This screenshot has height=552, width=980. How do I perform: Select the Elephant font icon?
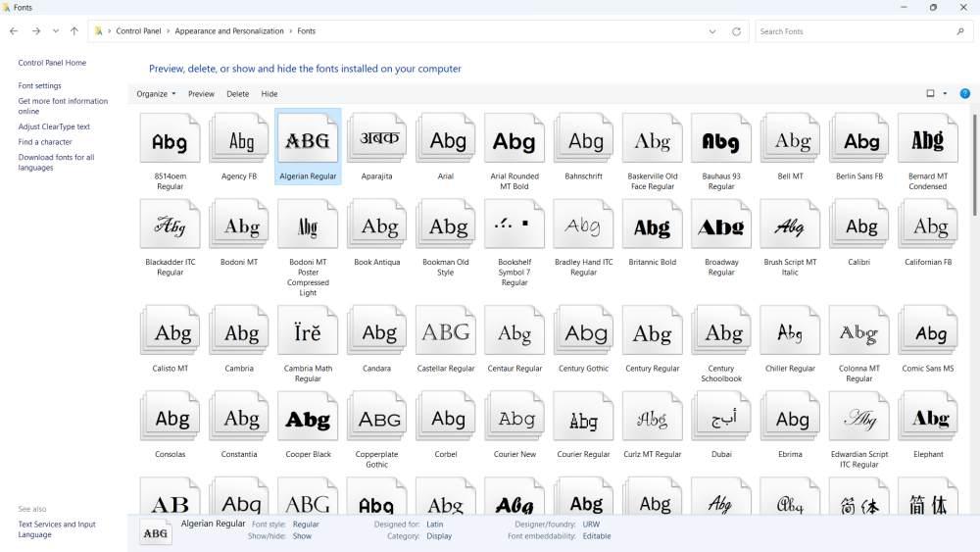928,417
